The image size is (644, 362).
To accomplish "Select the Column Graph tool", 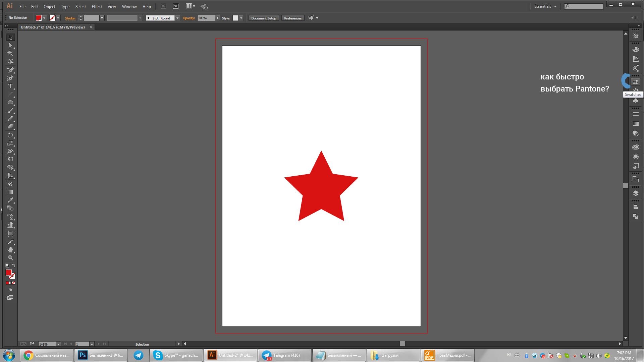I will click(x=10, y=225).
